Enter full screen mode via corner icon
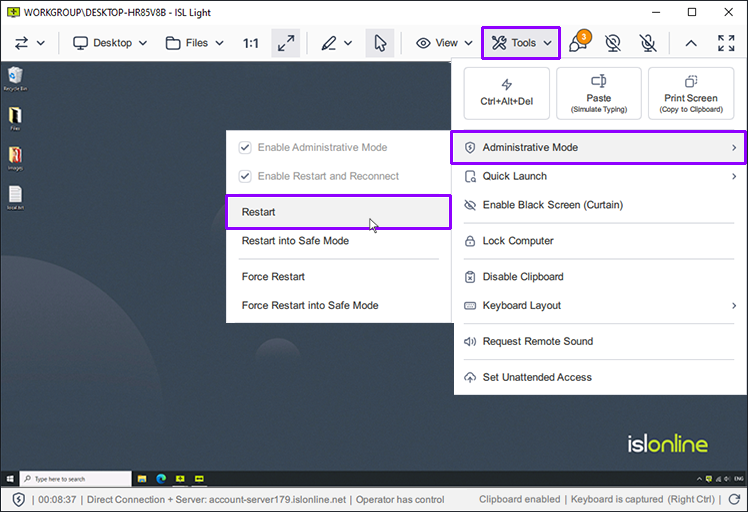This screenshot has width=748, height=512. (726, 43)
